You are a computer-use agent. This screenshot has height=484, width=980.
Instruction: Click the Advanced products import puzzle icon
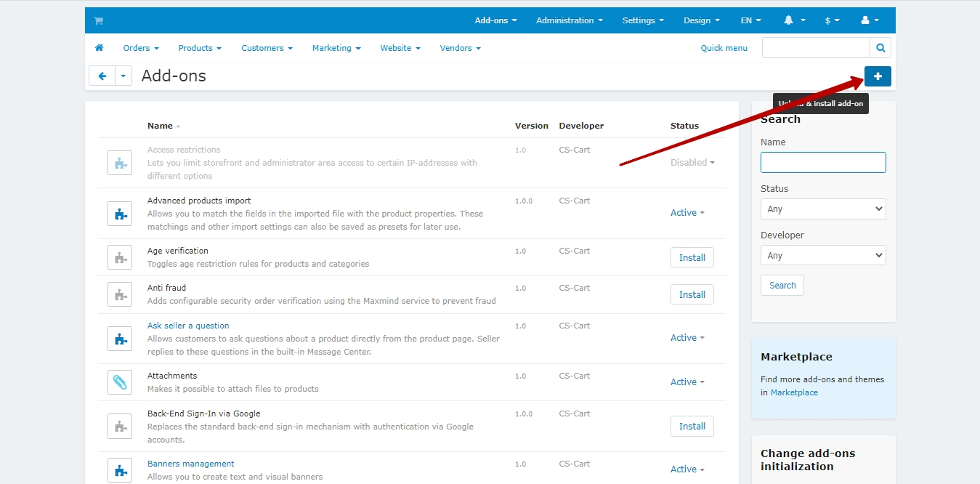(x=120, y=214)
